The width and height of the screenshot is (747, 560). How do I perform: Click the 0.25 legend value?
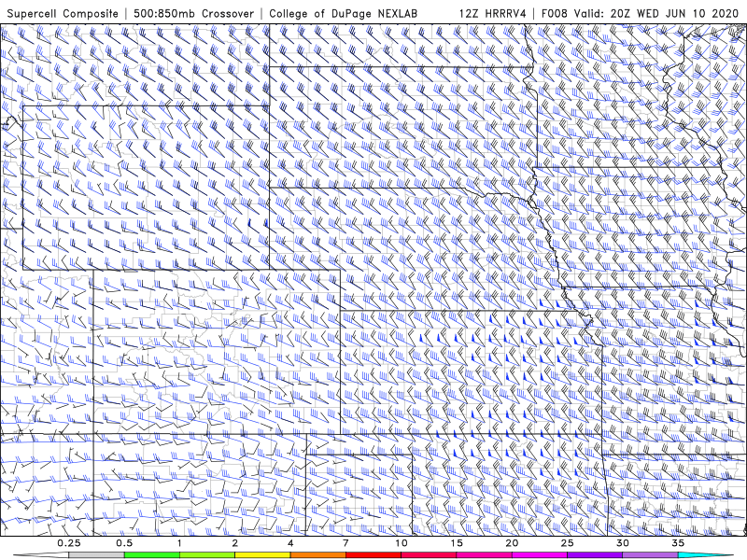69,543
